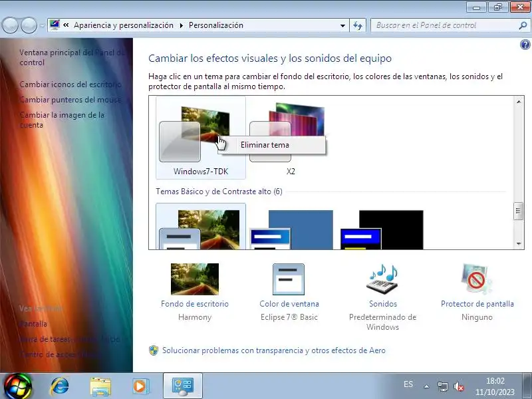Expand arrow after Apariencia y personalización

[x=182, y=25]
